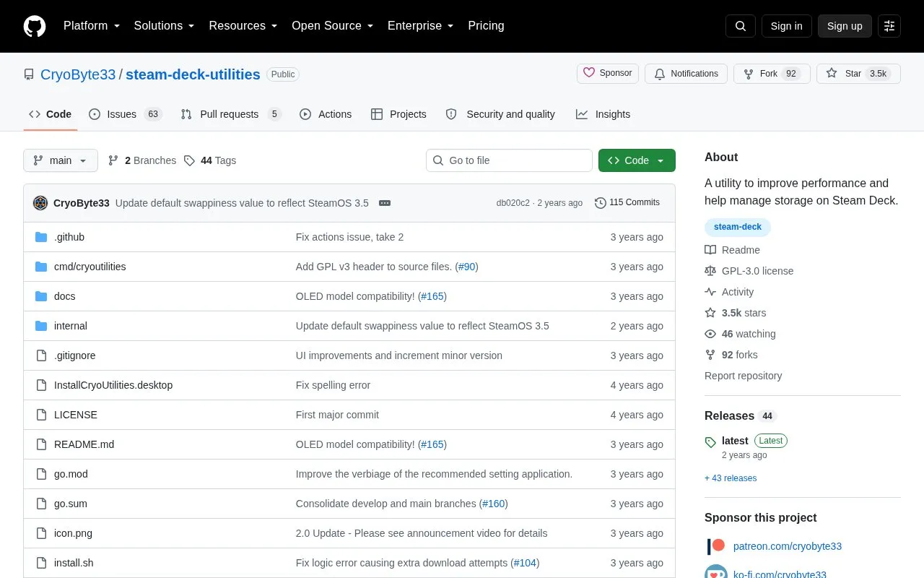Click the .github folder icon

pos(41,237)
